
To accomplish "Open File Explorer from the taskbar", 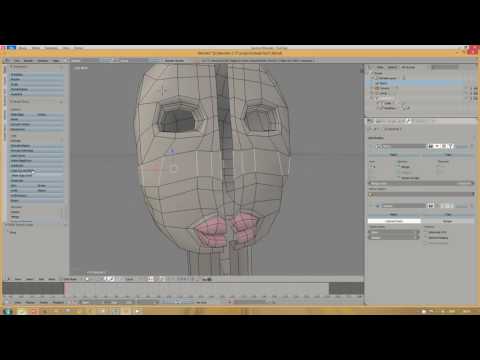I will (21, 311).
